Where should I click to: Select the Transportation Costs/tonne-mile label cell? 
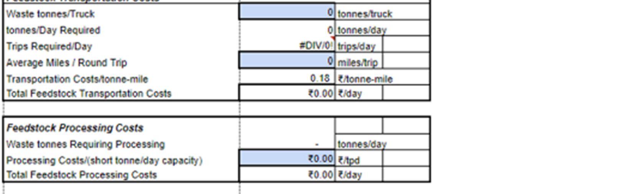coord(121,77)
